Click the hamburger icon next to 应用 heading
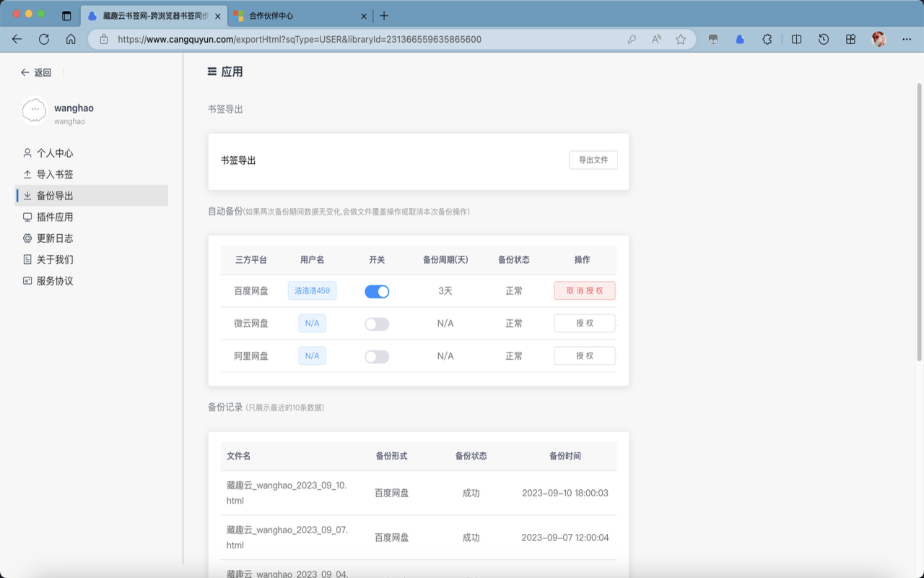This screenshot has width=924, height=578. [x=211, y=71]
